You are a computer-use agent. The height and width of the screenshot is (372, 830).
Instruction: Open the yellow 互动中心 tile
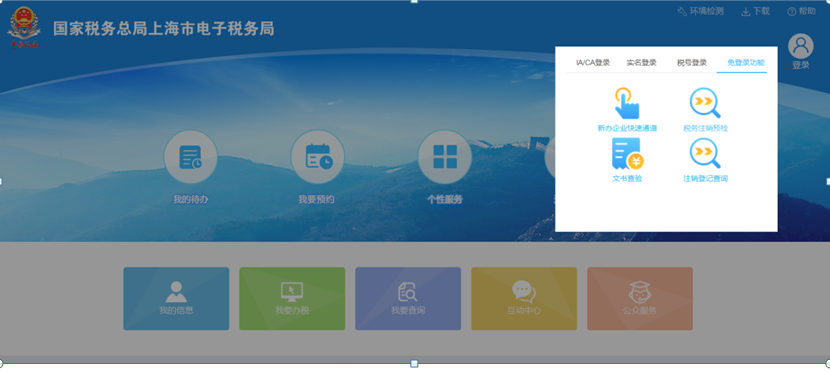point(524,298)
